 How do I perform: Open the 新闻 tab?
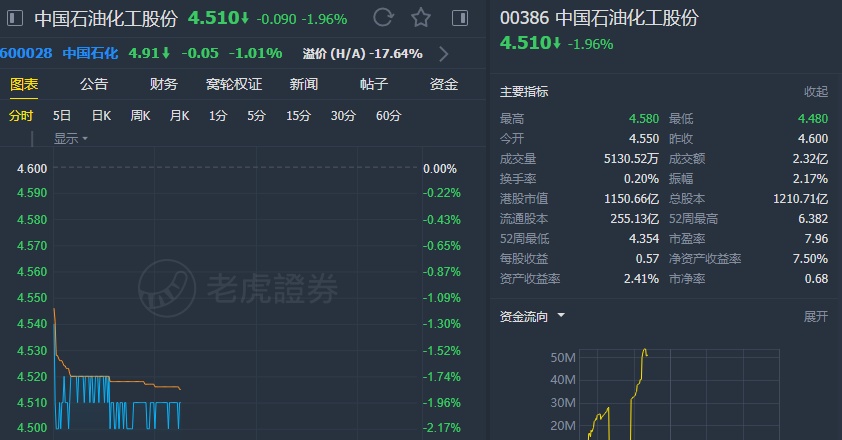[x=304, y=84]
